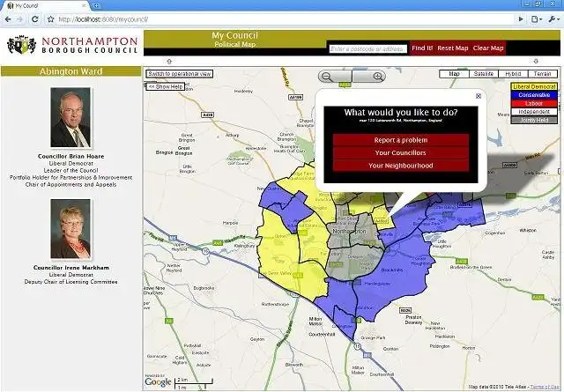Click the Conservative legend swatch
Image resolution: width=564 pixels, height=392 pixels.
click(x=534, y=95)
